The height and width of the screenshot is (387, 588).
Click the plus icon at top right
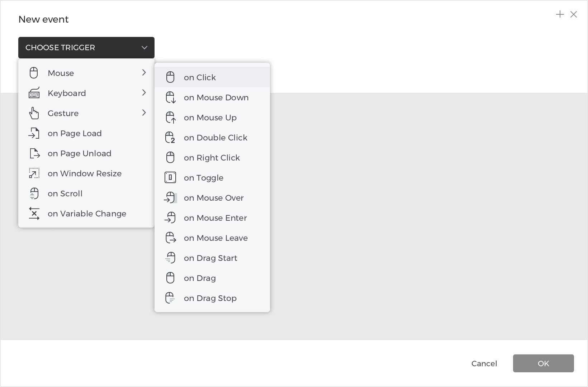coord(560,14)
